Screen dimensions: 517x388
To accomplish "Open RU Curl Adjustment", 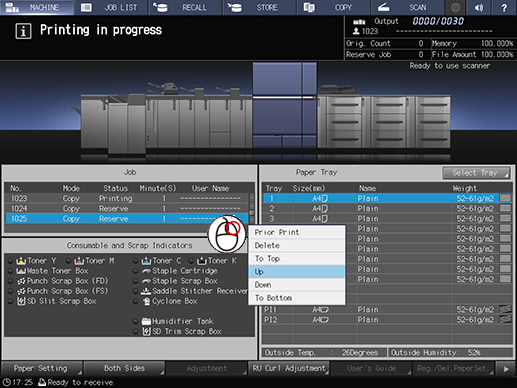I will tap(289, 368).
